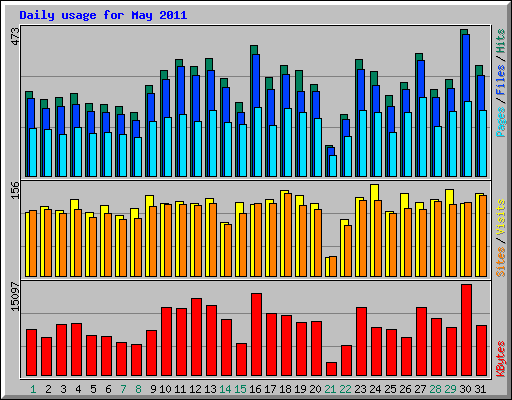Screen dimensions: 512x400
Task: Click the Files legend label
Action: pyautogui.click(x=500, y=80)
